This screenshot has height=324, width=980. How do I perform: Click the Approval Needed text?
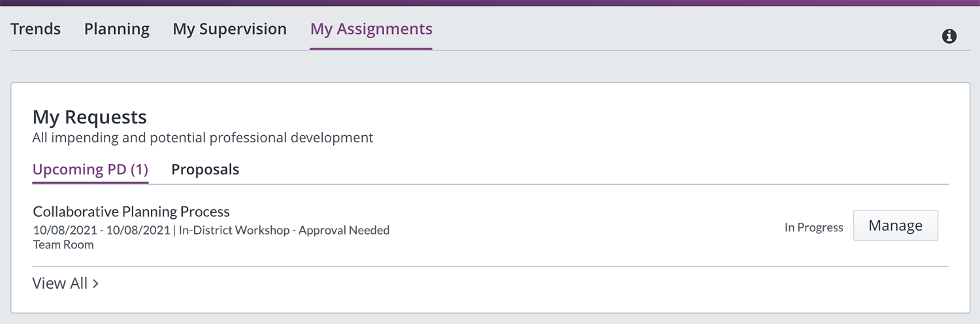coord(344,230)
